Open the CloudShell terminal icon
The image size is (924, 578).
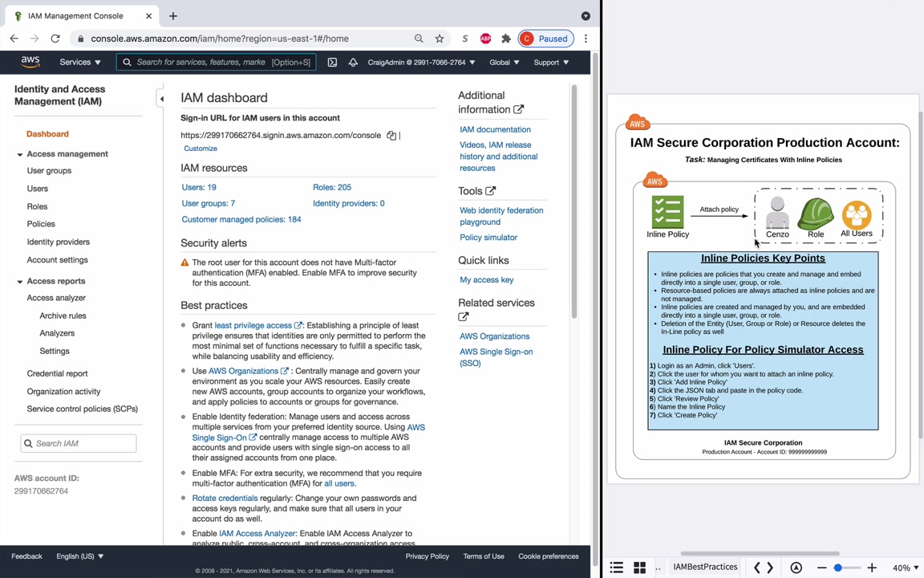tap(332, 62)
